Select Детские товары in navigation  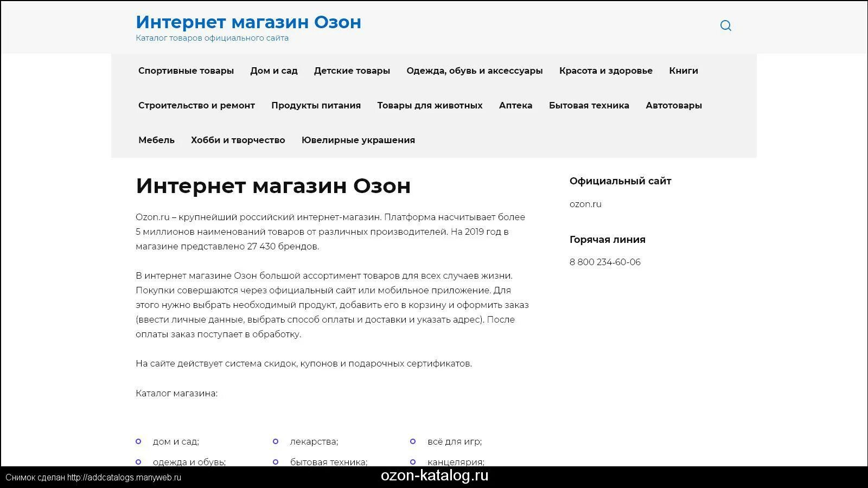pos(352,70)
